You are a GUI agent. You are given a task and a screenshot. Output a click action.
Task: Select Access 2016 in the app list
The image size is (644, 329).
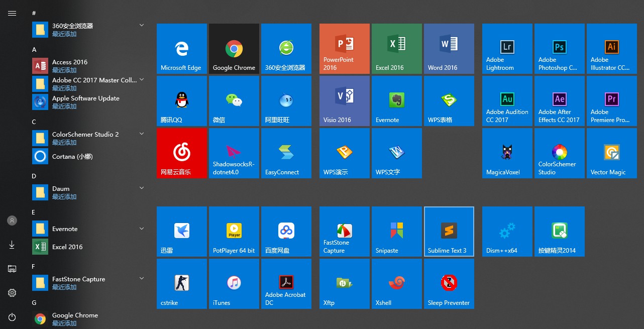(70, 62)
